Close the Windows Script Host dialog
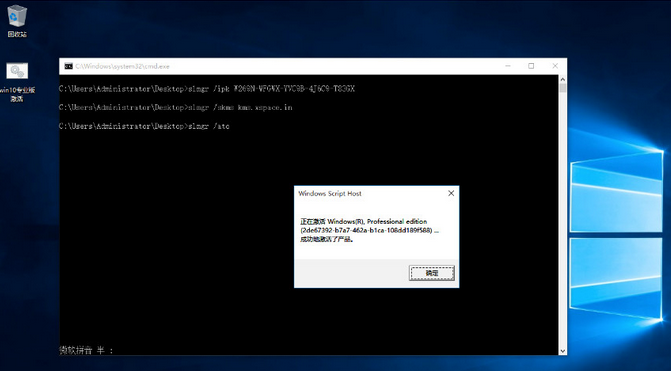The height and width of the screenshot is (371, 671). coord(451,193)
